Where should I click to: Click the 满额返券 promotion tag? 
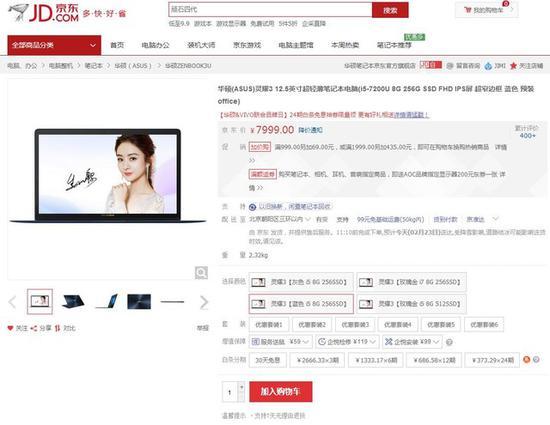coord(263,174)
